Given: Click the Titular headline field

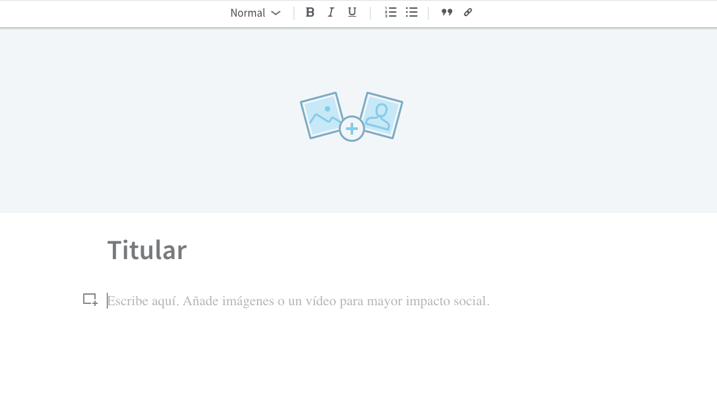Looking at the screenshot, I should pos(147,250).
